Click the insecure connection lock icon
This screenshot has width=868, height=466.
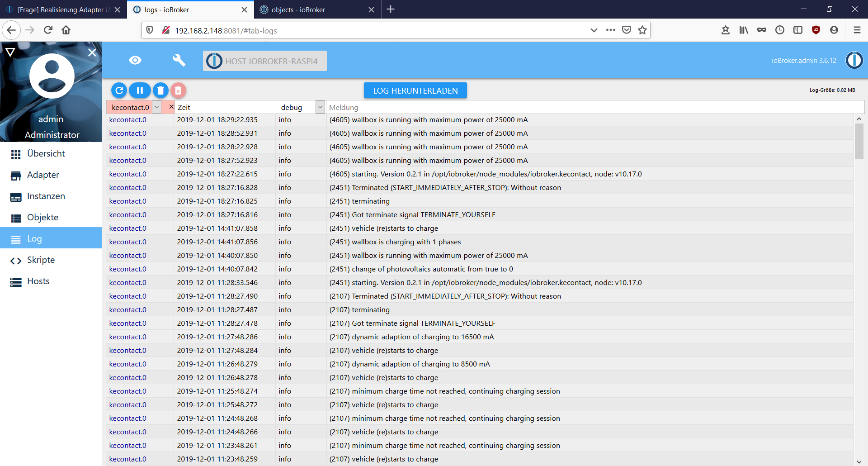(166, 30)
